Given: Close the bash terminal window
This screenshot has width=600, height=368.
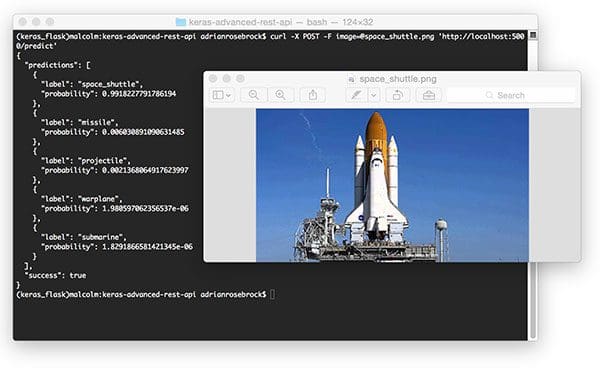Looking at the screenshot, I should click(x=23, y=22).
